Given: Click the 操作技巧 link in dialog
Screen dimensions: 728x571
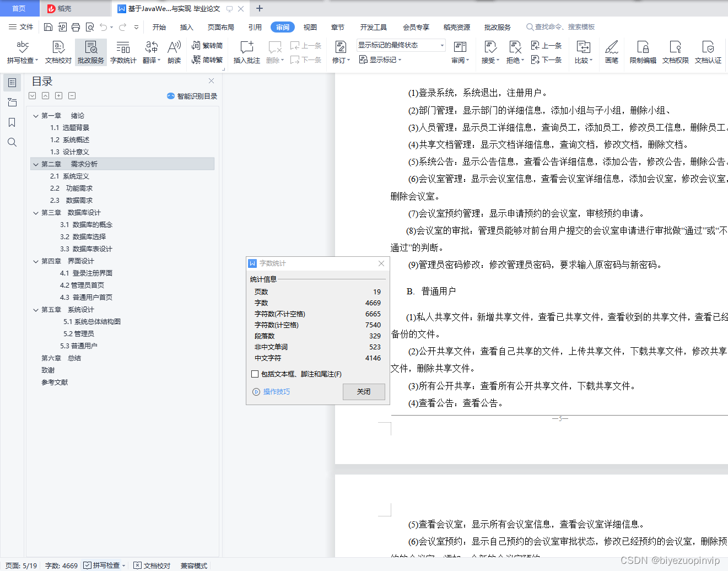Looking at the screenshot, I should click(x=271, y=392).
